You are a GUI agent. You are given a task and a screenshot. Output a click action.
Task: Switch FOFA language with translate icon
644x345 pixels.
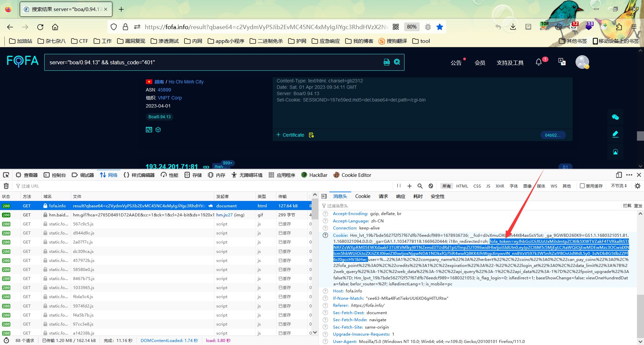[x=562, y=62]
